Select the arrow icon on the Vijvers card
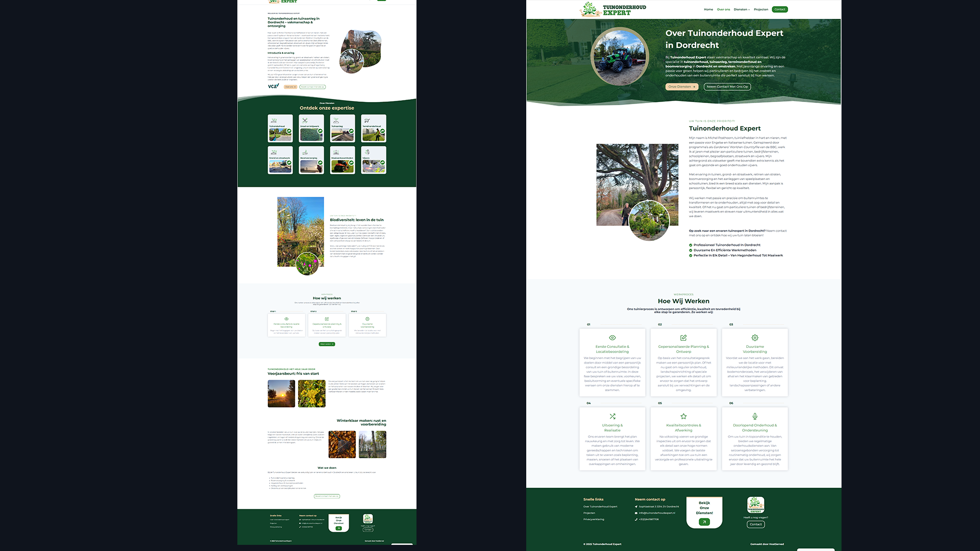The width and height of the screenshot is (980, 551). coord(383,163)
